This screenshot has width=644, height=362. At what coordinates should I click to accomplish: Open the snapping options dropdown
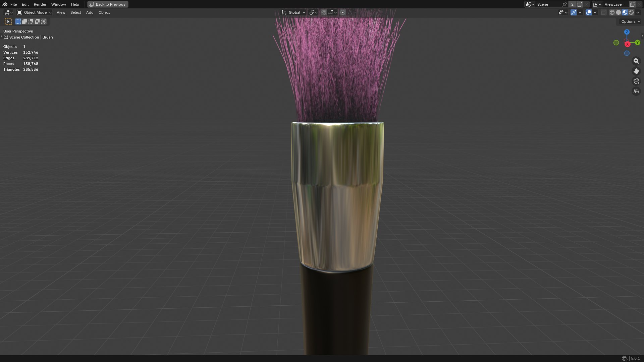(332, 12)
